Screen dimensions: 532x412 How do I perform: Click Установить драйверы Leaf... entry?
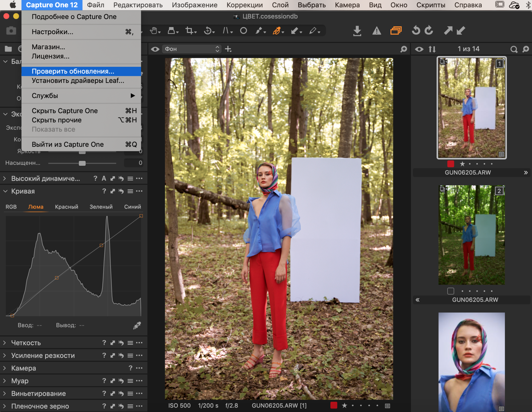tap(81, 80)
